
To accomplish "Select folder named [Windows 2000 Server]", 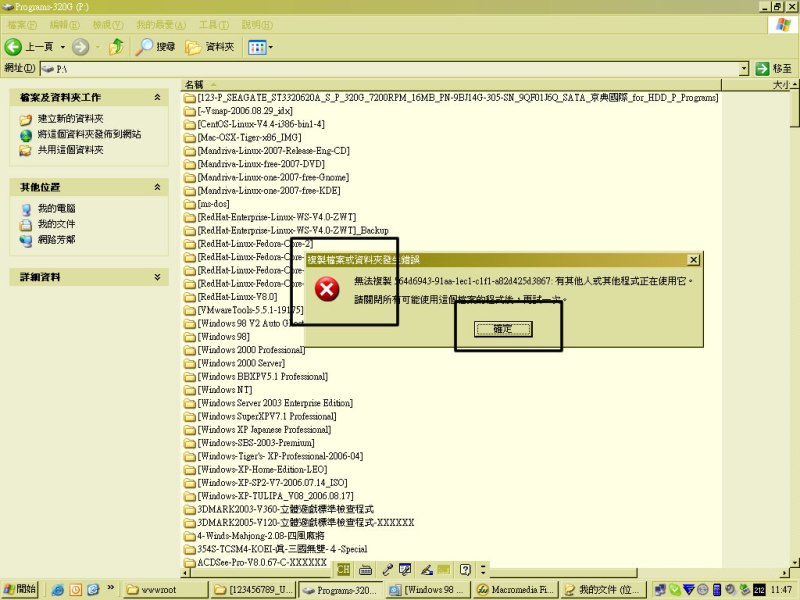I will pos(241,363).
